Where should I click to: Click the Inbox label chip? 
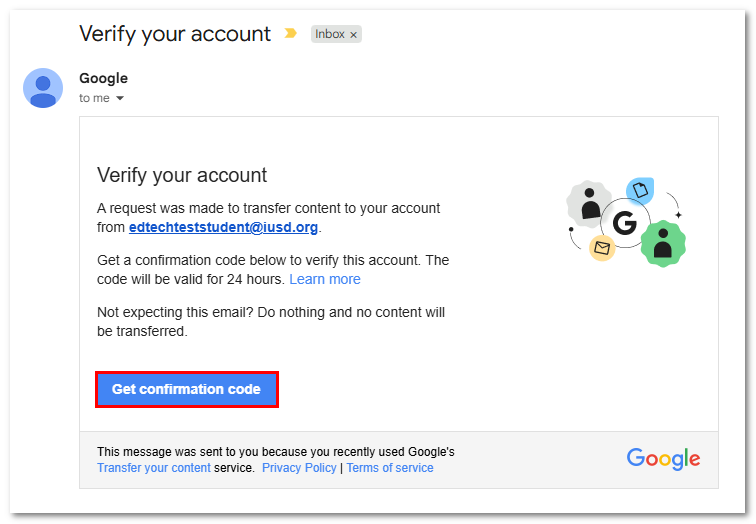pos(336,34)
